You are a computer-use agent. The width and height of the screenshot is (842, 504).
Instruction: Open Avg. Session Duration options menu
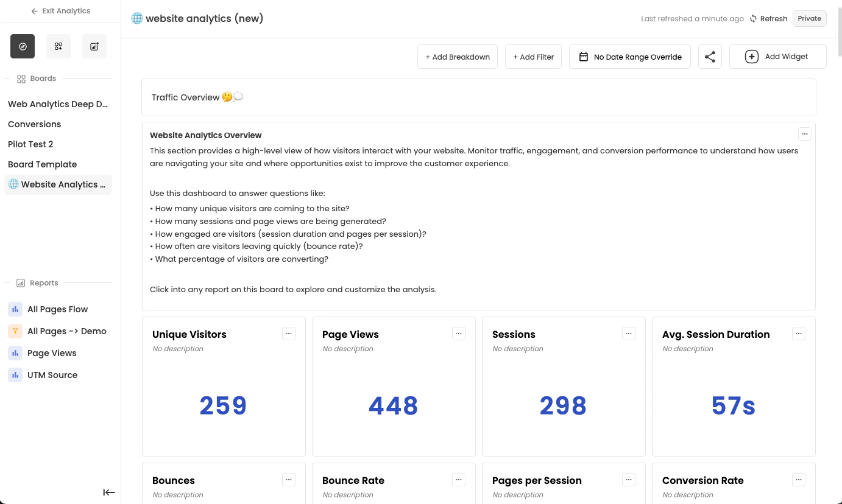tap(799, 333)
